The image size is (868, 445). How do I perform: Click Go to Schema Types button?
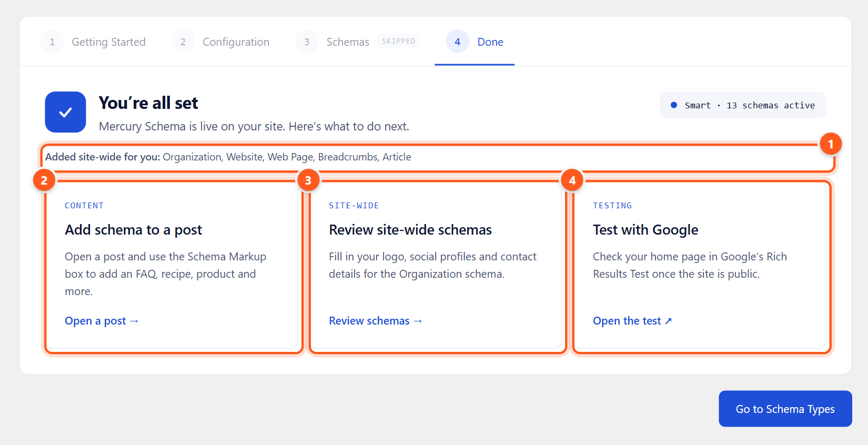(x=785, y=409)
